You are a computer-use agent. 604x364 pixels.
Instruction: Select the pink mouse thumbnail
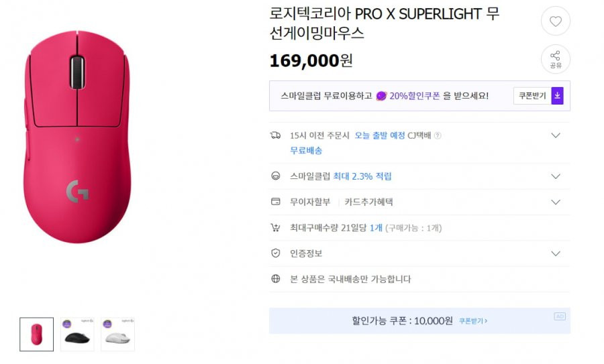[x=37, y=335]
